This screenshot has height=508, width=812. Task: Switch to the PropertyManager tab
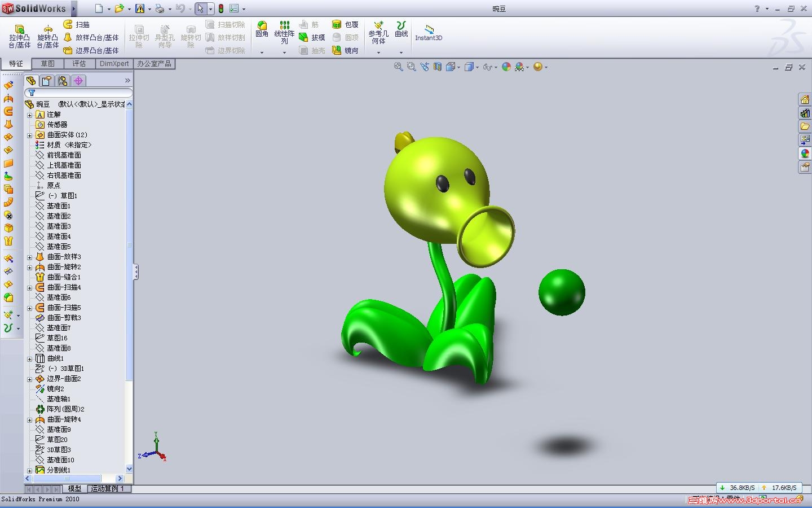[x=47, y=81]
